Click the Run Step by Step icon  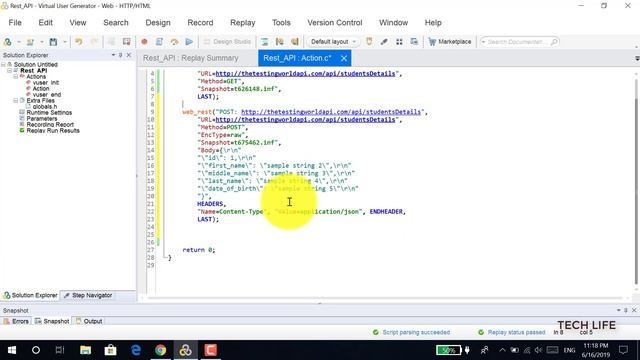[174, 42]
